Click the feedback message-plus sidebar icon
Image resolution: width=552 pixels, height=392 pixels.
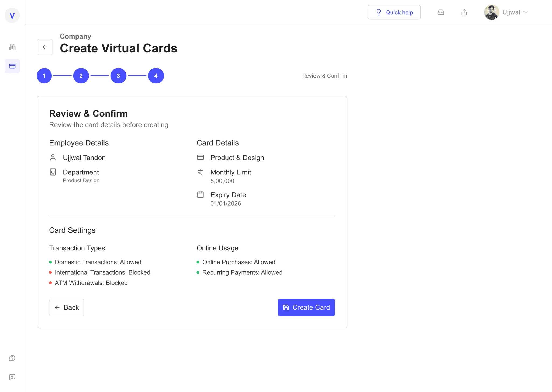tap(12, 377)
